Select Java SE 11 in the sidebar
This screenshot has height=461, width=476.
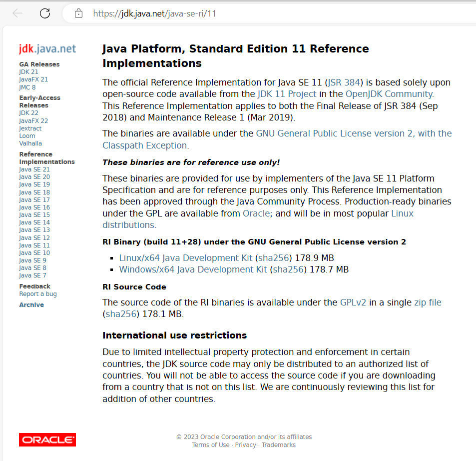point(34,245)
